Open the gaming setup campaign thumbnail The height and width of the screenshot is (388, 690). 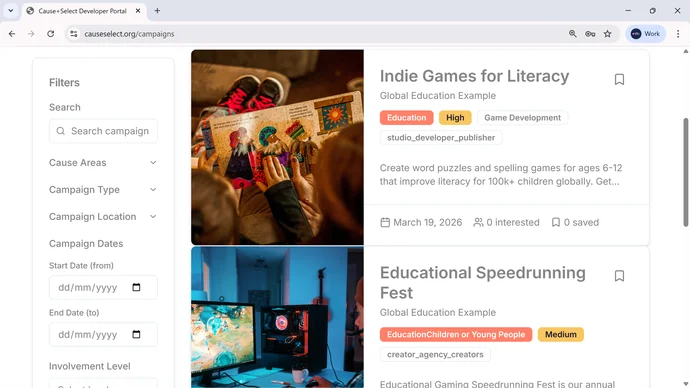pos(277,317)
